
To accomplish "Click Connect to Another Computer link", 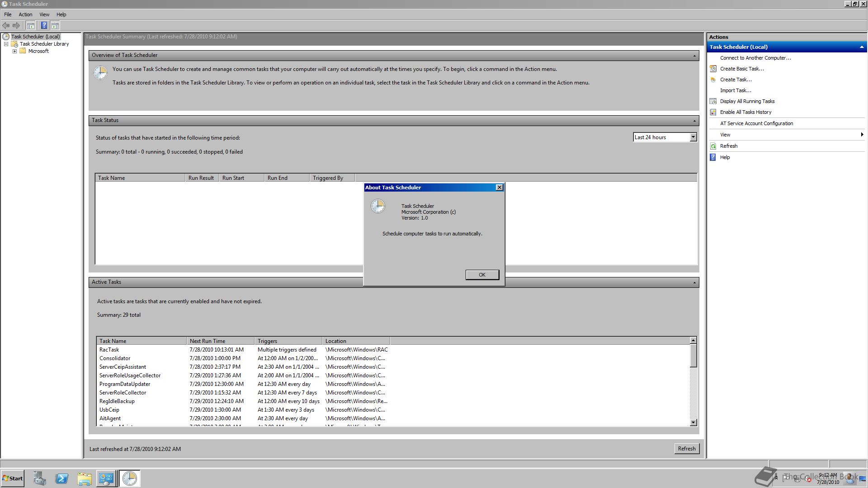I will [x=755, y=58].
